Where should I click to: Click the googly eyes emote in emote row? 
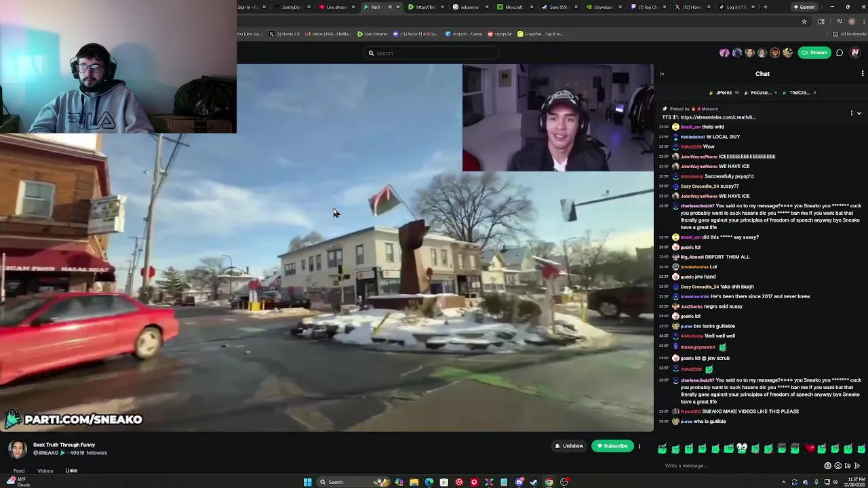point(742,448)
